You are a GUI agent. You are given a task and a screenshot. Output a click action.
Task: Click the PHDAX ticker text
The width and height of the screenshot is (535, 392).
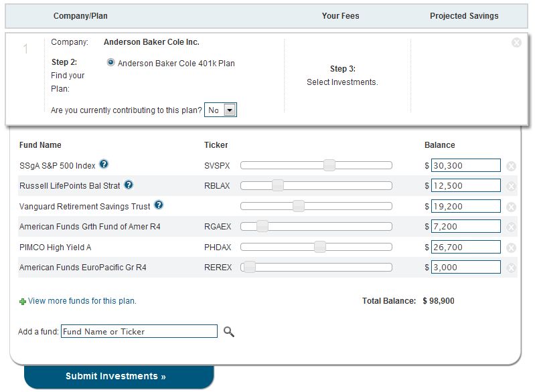coord(218,247)
